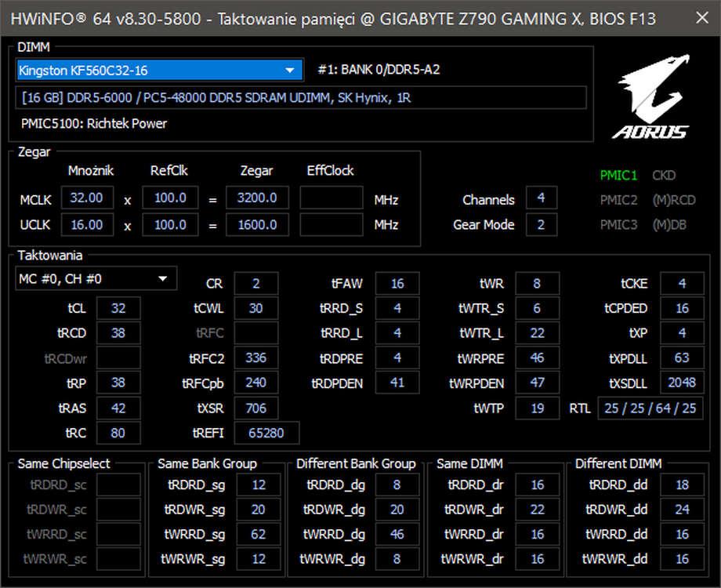721x588 pixels.
Task: Select the tRDWR_dd value 24
Action: pyautogui.click(x=682, y=510)
